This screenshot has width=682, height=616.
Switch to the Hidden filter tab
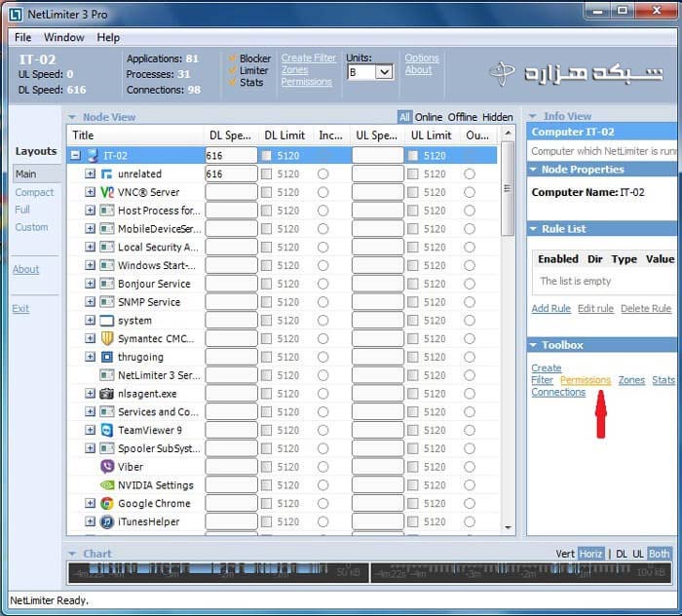click(498, 117)
